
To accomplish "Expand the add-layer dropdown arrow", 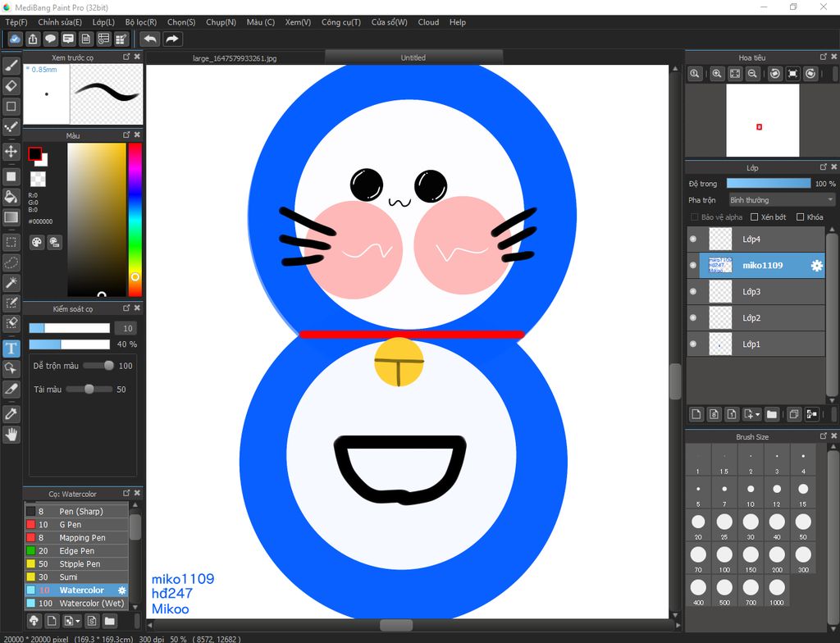I will click(757, 415).
